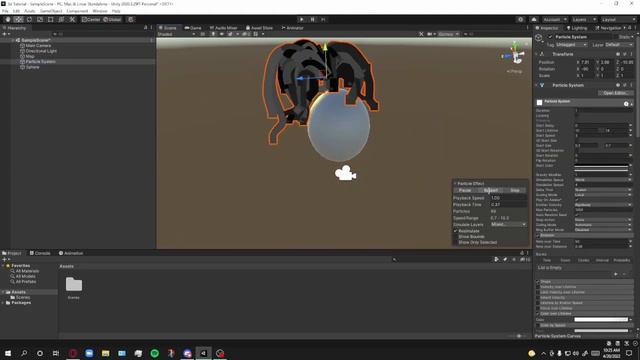Click the camera gizmo in scene view
The width and height of the screenshot is (640, 360).
pos(345,173)
